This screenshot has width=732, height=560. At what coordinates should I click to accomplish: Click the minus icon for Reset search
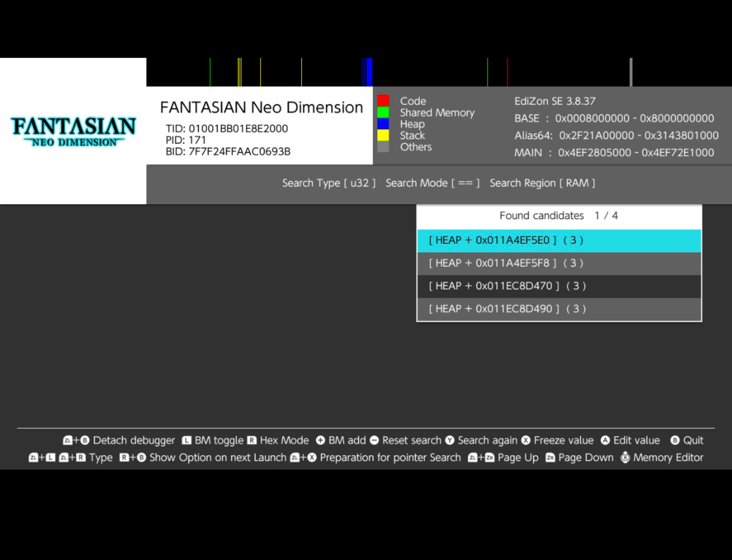coord(374,441)
